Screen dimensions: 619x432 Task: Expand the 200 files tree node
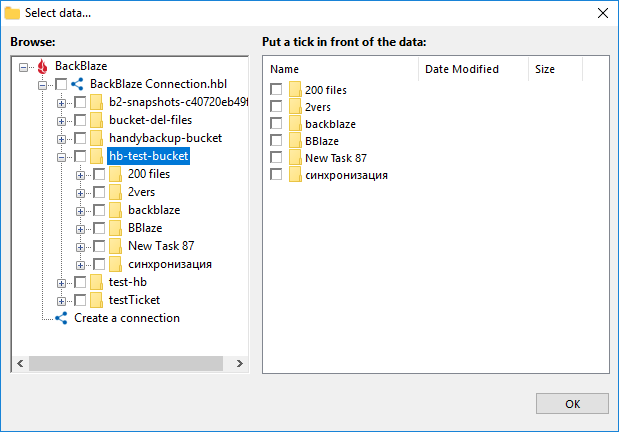pos(80,175)
